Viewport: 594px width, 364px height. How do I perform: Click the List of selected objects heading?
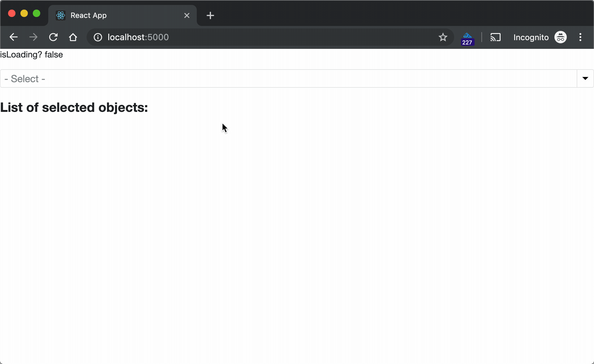coord(74,107)
